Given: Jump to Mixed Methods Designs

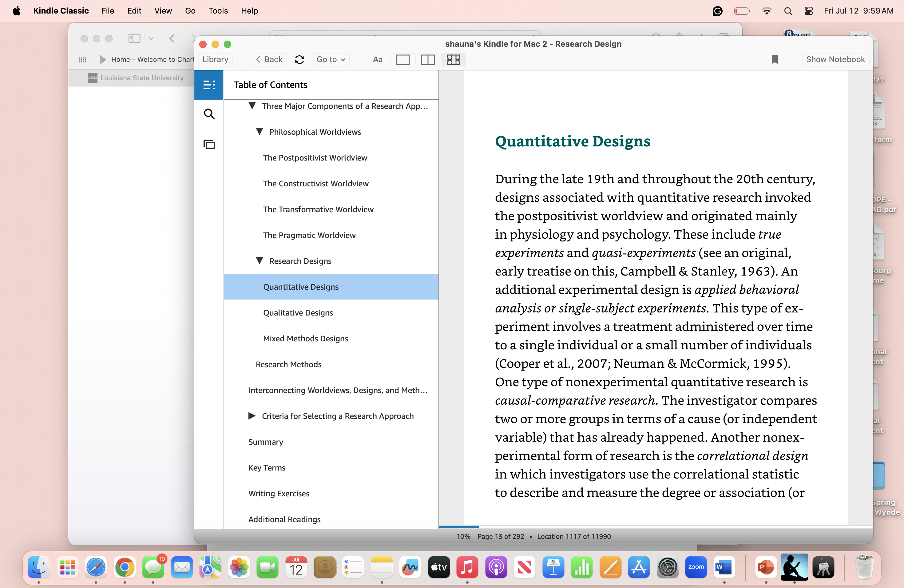Looking at the screenshot, I should pos(305,339).
